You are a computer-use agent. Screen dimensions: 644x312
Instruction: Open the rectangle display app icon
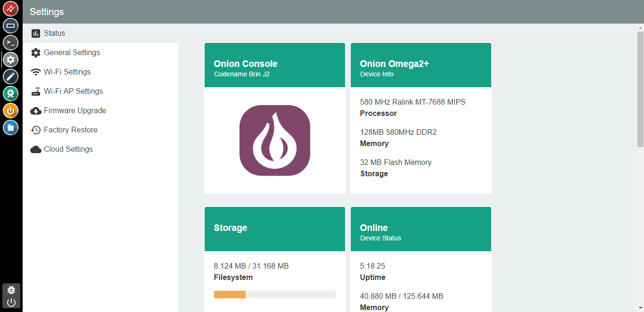tap(11, 25)
